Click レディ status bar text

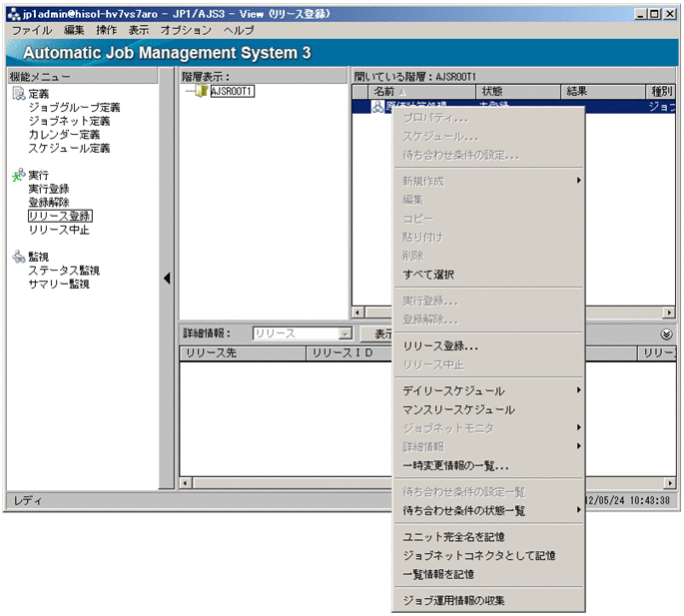(27, 500)
